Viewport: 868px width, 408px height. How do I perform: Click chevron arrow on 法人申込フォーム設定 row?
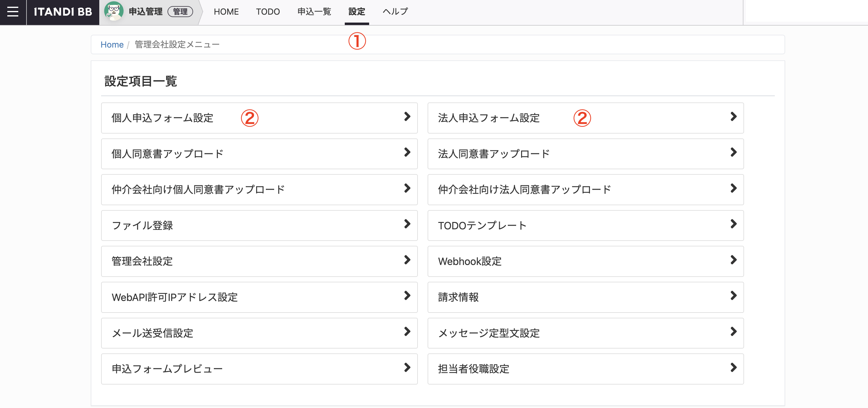click(x=733, y=116)
